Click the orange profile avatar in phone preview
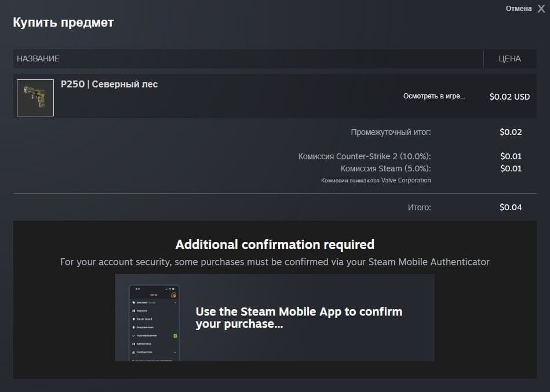The image size is (550, 392). pos(174,295)
